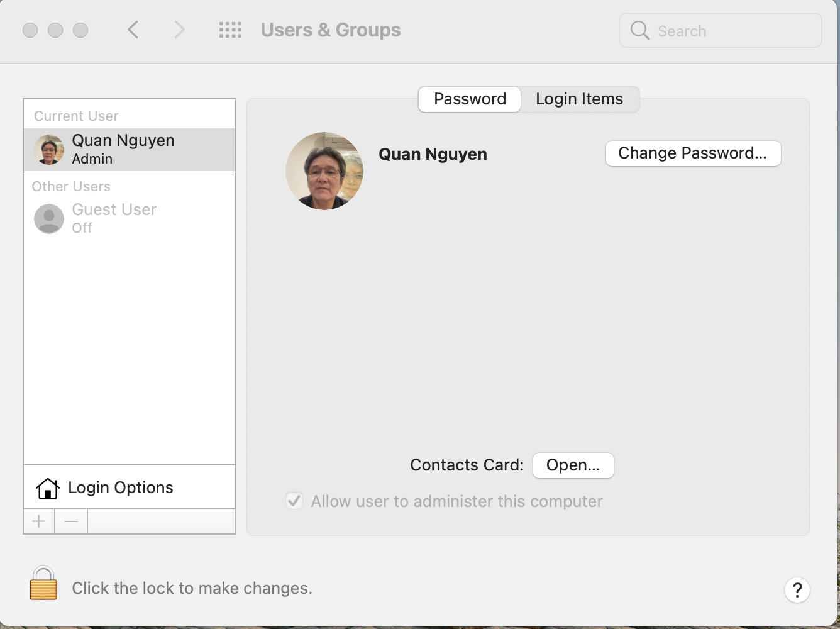Click Quan Nguyen's avatar in the sidebar

49,150
